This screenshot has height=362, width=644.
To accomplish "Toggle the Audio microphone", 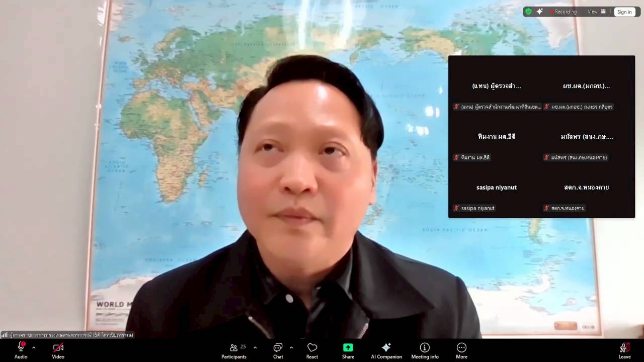I will point(21,350).
